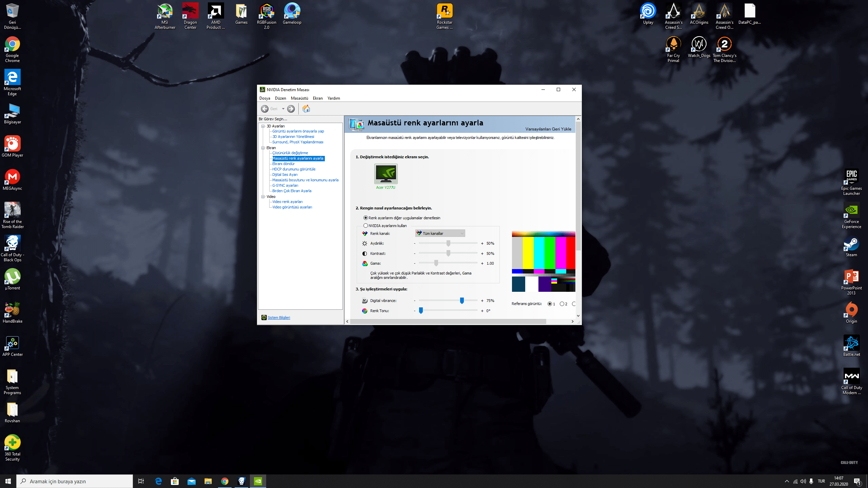Click the Digital vibrance slider handle
868x488 pixels.
462,301
